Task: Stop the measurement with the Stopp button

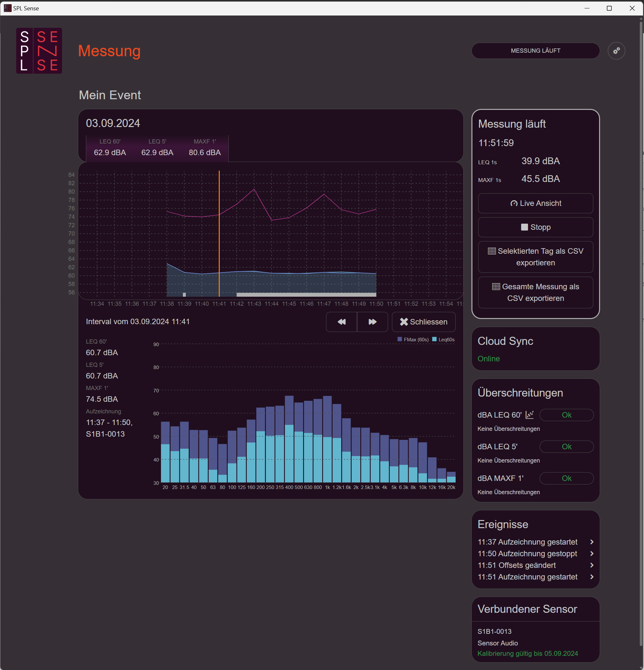Action: [x=535, y=227]
